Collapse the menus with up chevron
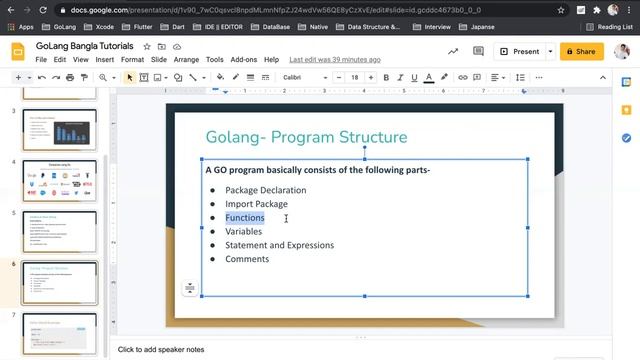This screenshot has height=360, width=640. [x=602, y=78]
